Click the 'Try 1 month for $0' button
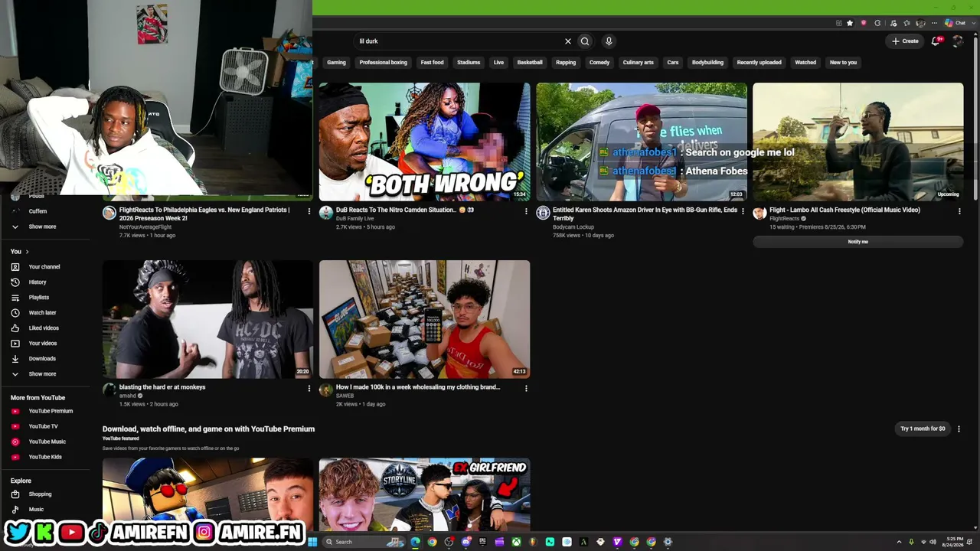 (923, 429)
